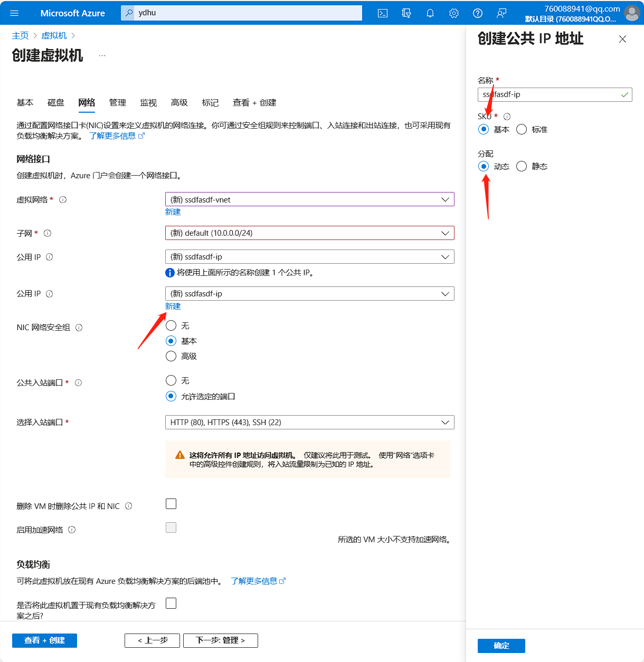Open the help question mark menu

point(478,13)
